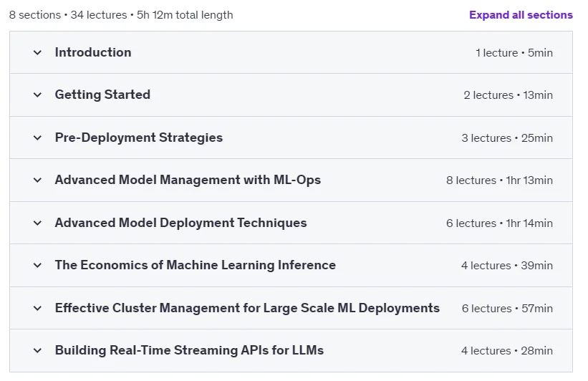Expand Pre-Deployment Strategies chevron arrow

click(x=37, y=138)
